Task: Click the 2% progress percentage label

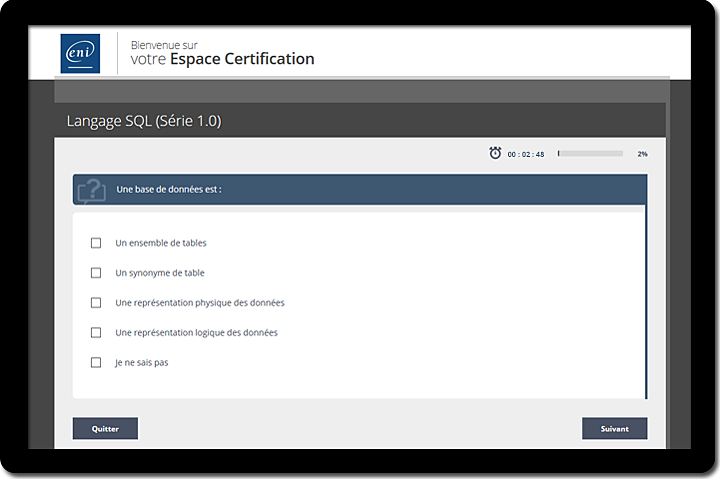Action: pos(642,154)
